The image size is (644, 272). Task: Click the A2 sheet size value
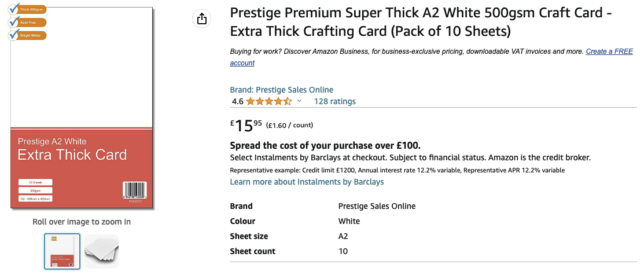click(343, 236)
